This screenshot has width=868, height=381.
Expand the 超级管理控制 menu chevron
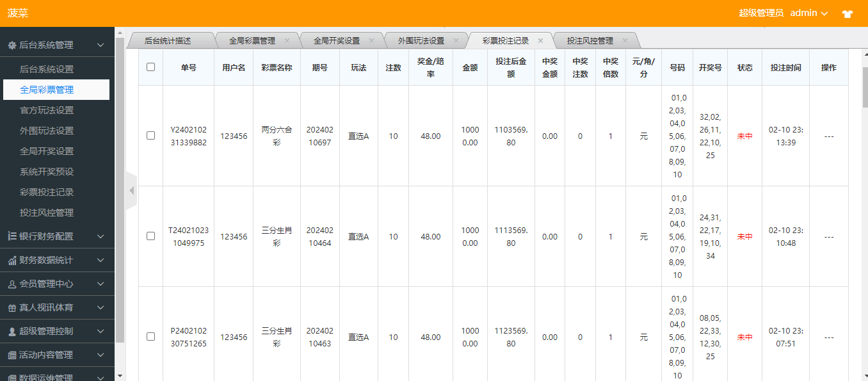click(x=100, y=332)
